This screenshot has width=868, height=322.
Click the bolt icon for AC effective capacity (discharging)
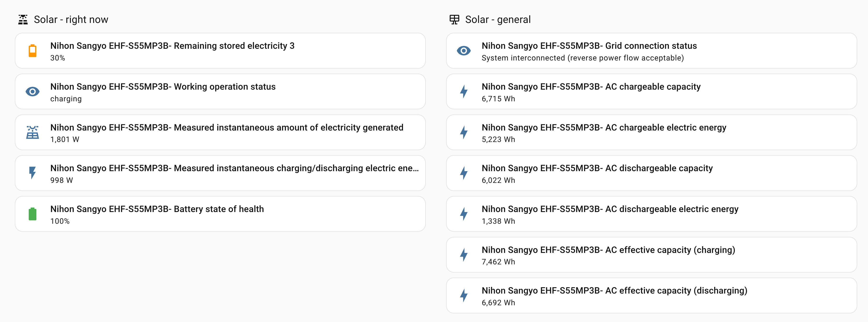coord(464,295)
